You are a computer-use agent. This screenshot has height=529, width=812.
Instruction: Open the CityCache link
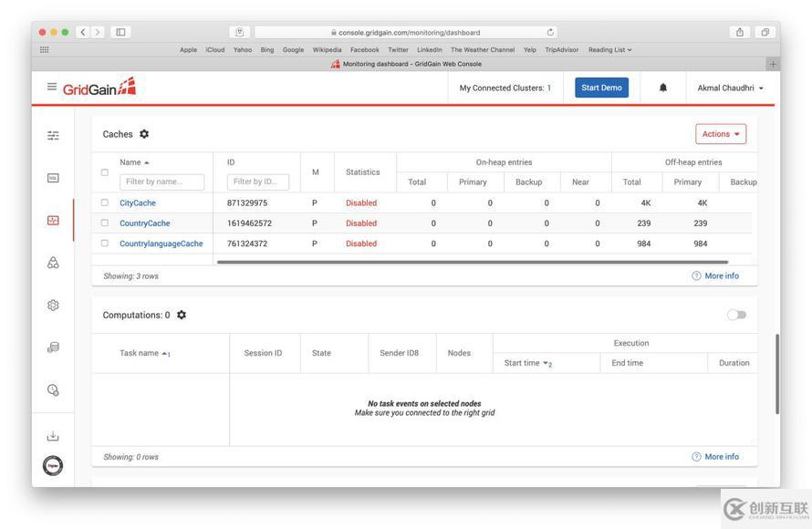pos(138,202)
